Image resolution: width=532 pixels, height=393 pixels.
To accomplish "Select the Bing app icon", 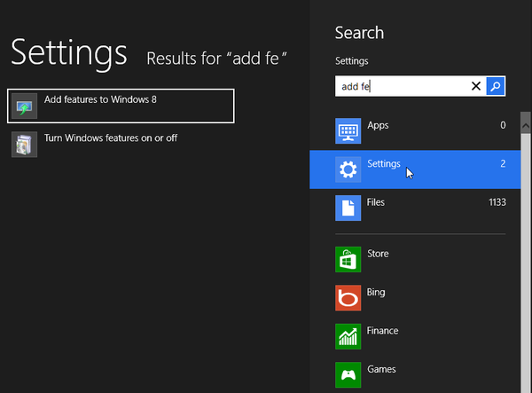I will (348, 298).
